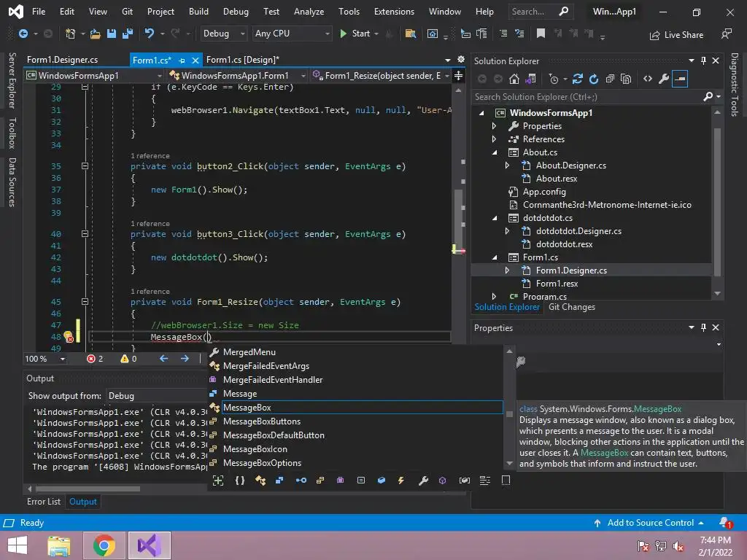The image size is (747, 560).
Task: Click the Live Share icon
Action: [654, 34]
